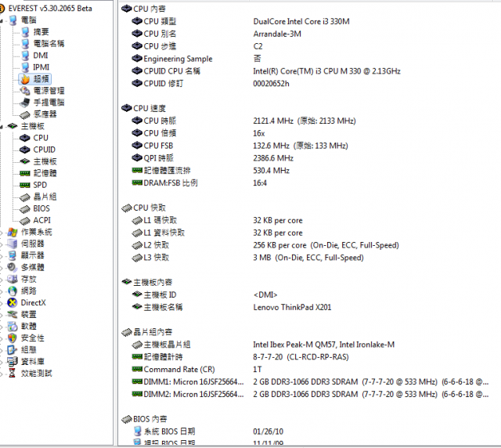Select the CPUID tree item
The image size is (501, 448).
[x=44, y=150]
